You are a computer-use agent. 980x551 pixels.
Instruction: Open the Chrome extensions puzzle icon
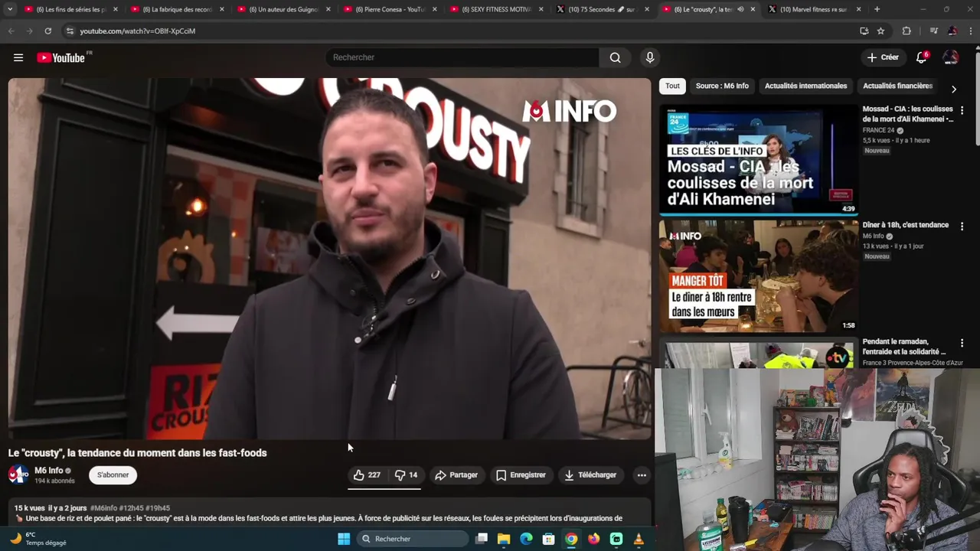point(906,31)
